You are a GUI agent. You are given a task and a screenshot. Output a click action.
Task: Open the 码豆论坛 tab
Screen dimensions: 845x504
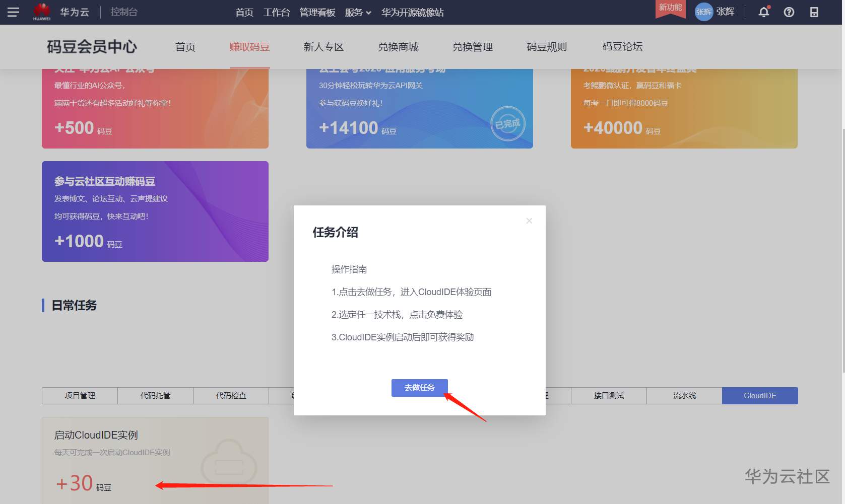622,47
